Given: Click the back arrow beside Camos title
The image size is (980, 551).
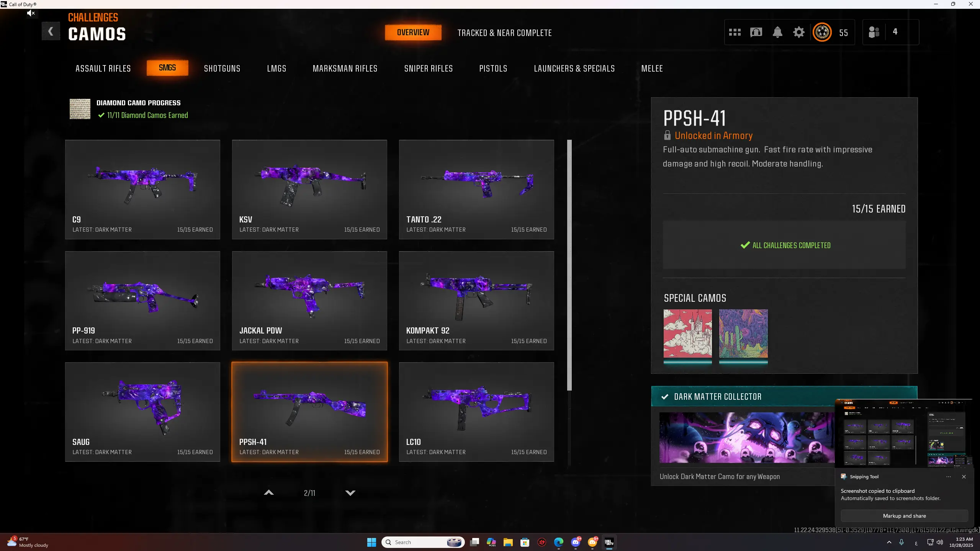Looking at the screenshot, I should pos(51,31).
